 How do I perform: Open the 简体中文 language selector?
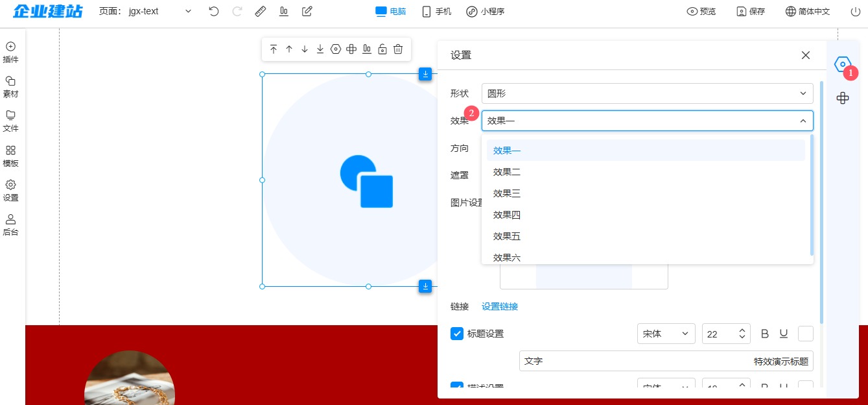point(808,11)
